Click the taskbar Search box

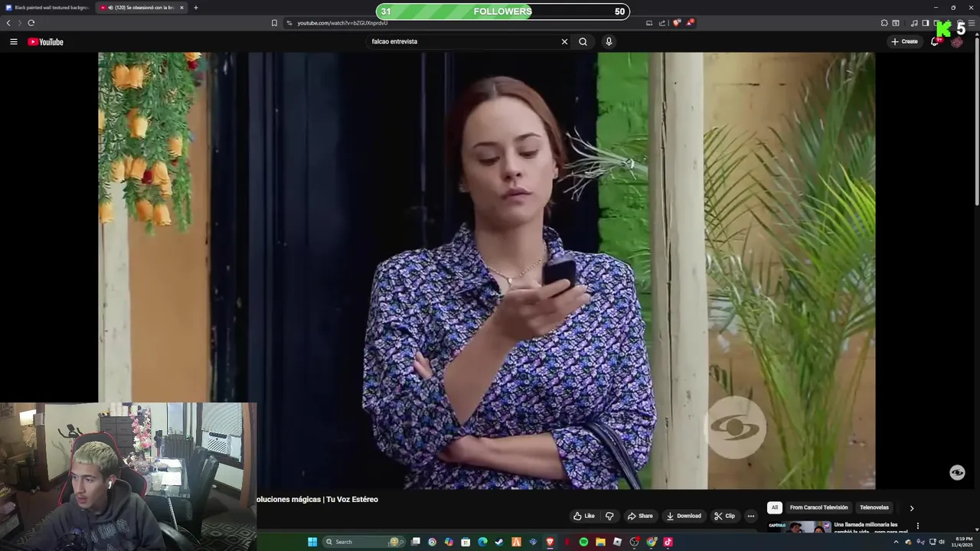pos(364,542)
